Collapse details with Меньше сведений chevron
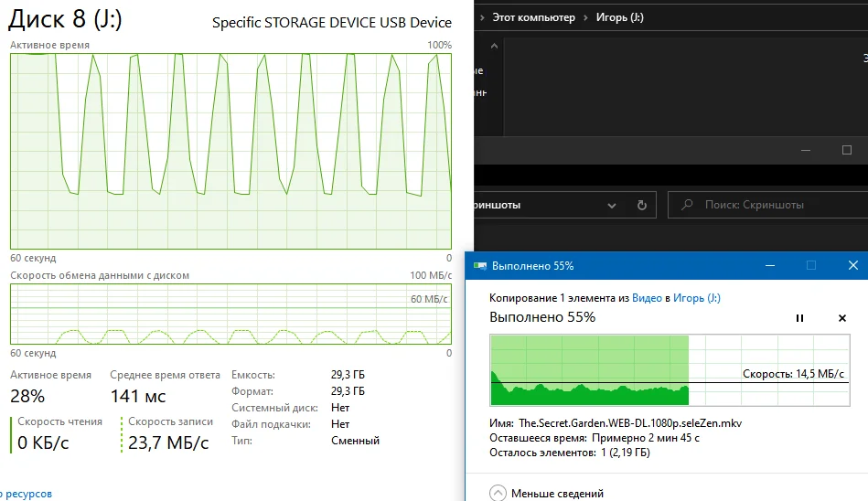This screenshot has width=868, height=501. point(498,493)
